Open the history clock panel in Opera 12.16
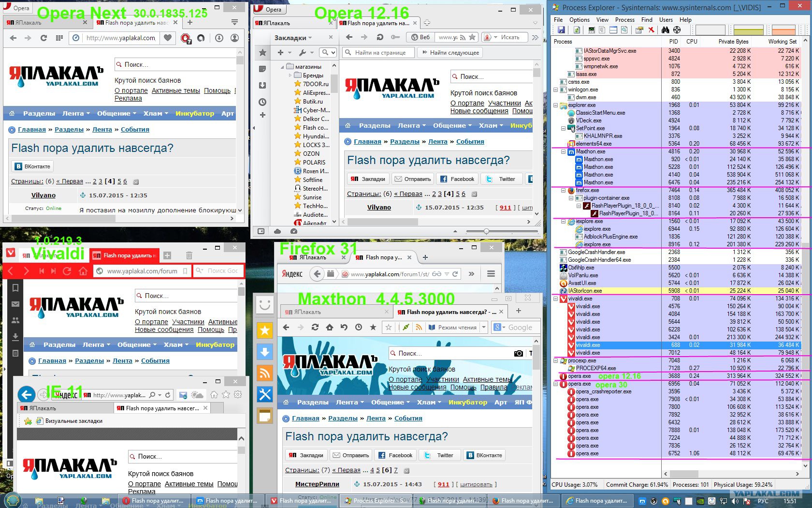The image size is (812, 508). point(262,102)
